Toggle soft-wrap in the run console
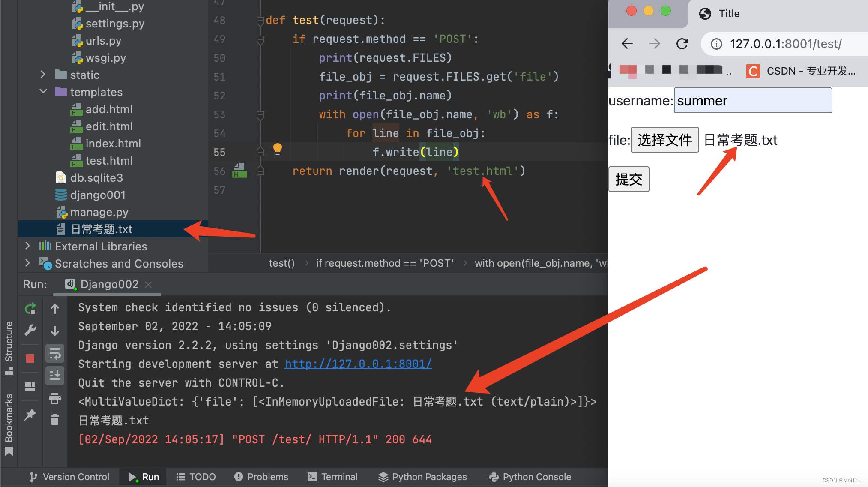The width and height of the screenshot is (868, 487). pyautogui.click(x=55, y=353)
